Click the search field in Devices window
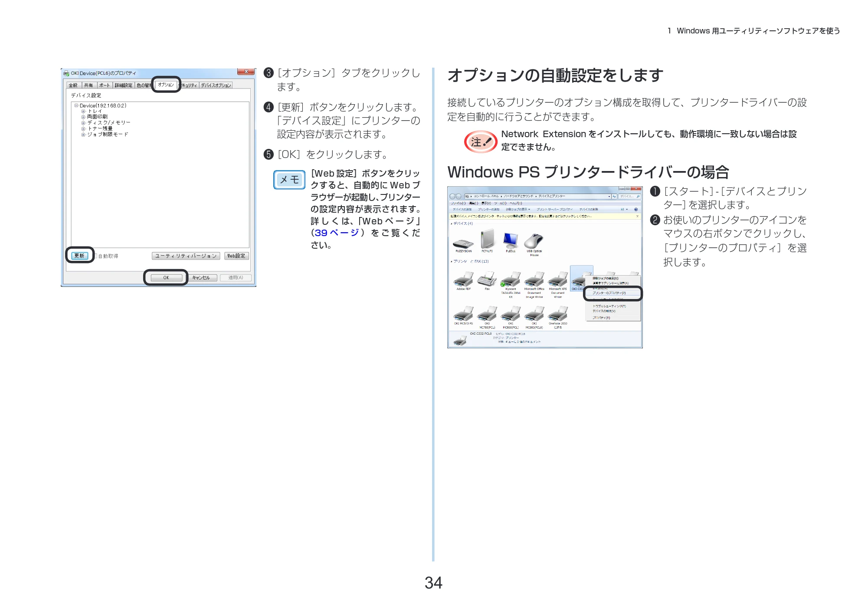 [629, 196]
